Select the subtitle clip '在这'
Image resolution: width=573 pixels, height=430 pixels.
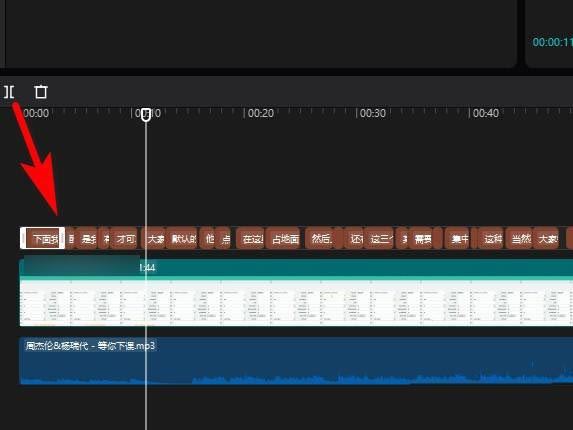click(251, 239)
